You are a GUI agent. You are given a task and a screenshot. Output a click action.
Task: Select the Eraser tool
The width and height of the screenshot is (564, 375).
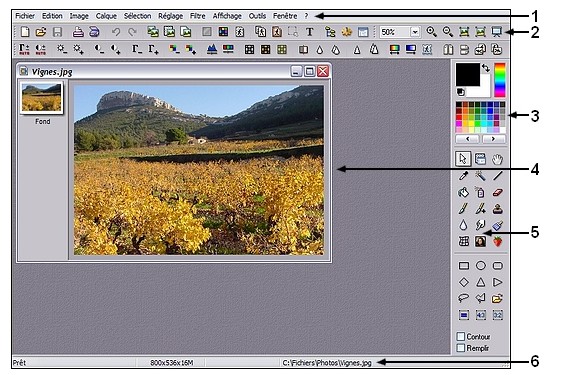click(x=497, y=192)
